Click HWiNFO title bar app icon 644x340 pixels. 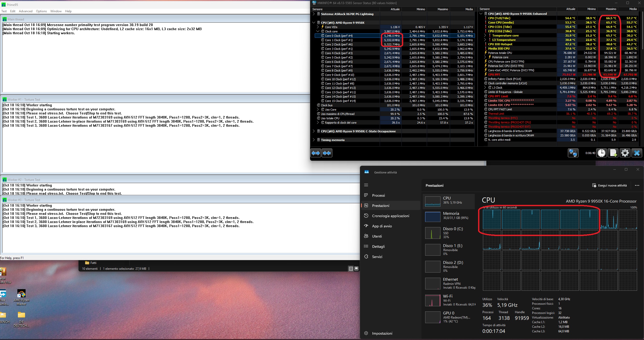tap(314, 3)
